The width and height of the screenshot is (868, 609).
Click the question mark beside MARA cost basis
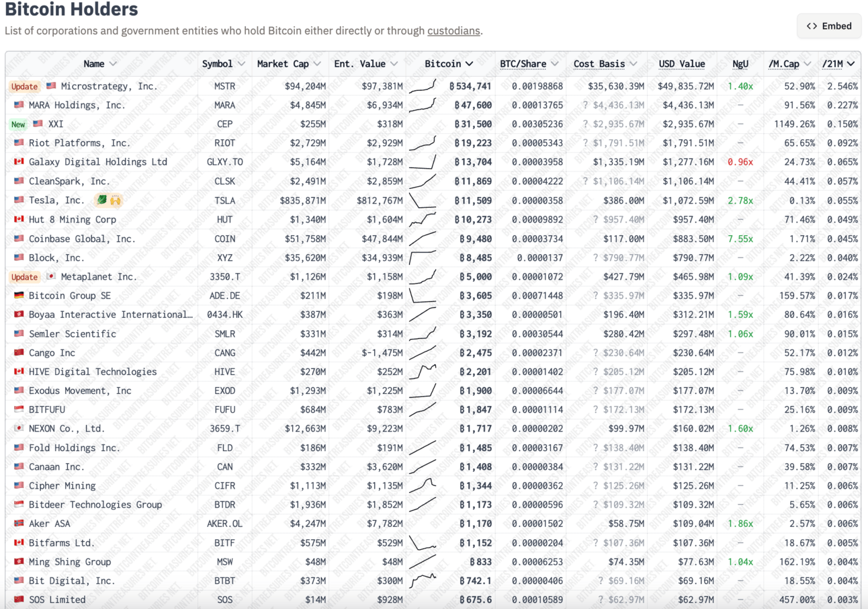(x=585, y=105)
